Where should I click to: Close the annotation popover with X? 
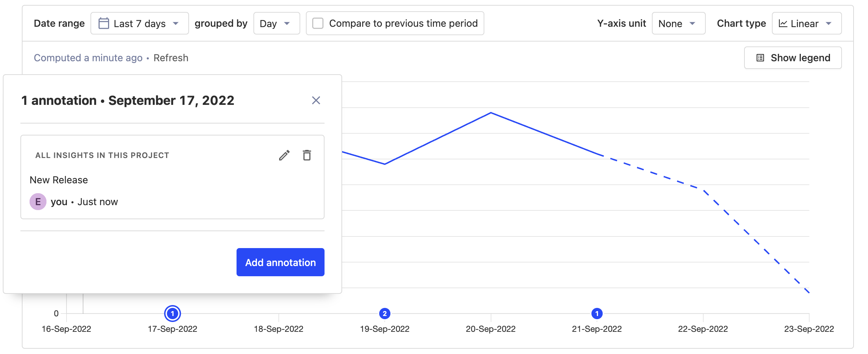(x=316, y=100)
